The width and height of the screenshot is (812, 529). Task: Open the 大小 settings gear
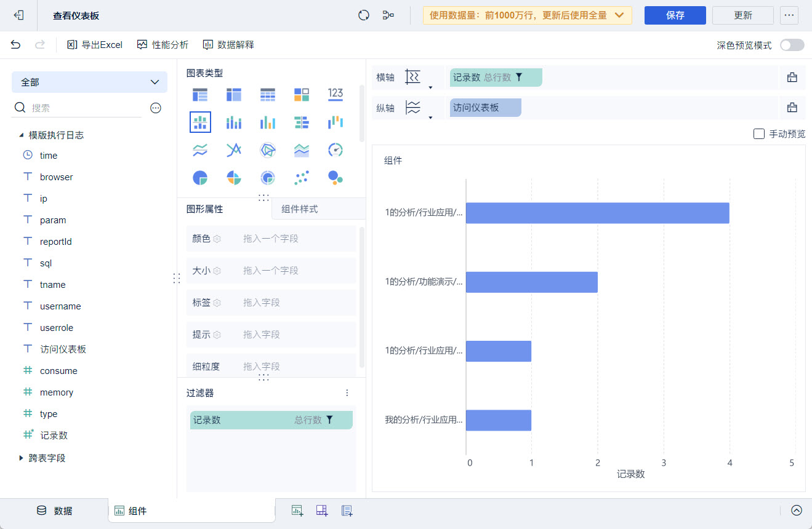click(217, 271)
